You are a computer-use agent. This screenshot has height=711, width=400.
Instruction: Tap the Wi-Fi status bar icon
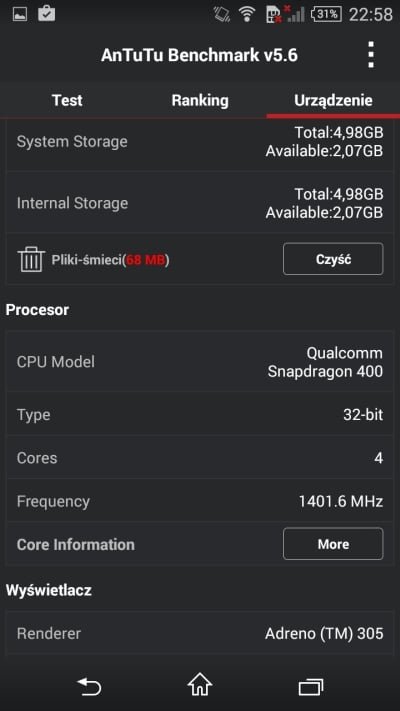click(247, 14)
